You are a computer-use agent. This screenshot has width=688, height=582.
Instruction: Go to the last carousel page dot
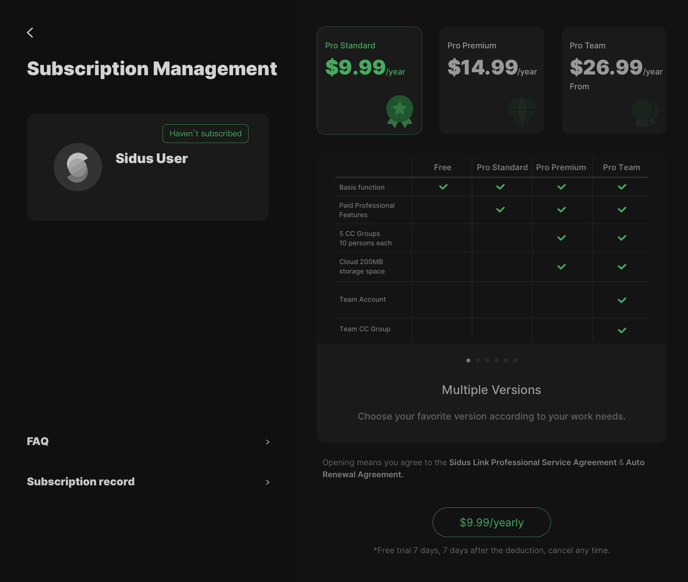(516, 360)
